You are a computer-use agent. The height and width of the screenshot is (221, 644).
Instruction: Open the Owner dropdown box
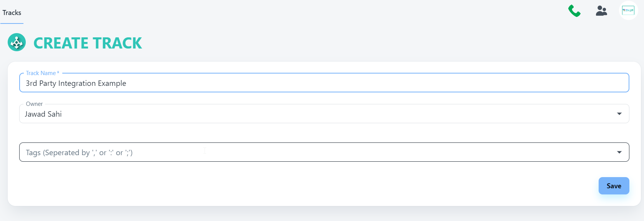tap(308, 114)
